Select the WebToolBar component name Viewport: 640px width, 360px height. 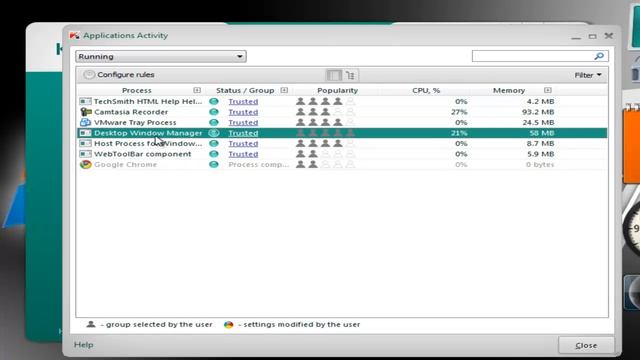142,154
